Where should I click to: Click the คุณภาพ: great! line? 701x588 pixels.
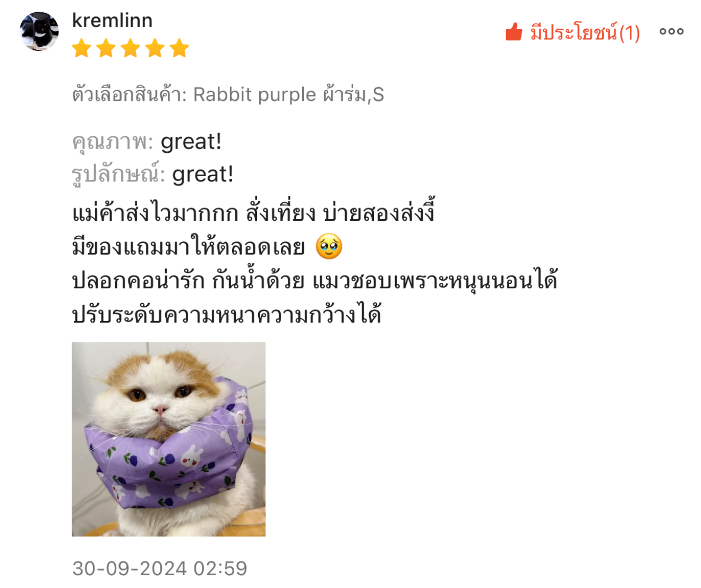[147, 142]
